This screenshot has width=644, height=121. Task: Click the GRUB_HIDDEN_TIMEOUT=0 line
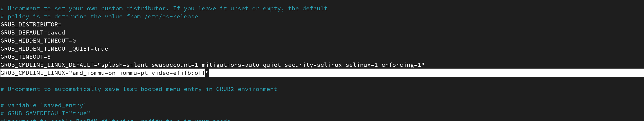point(38,41)
